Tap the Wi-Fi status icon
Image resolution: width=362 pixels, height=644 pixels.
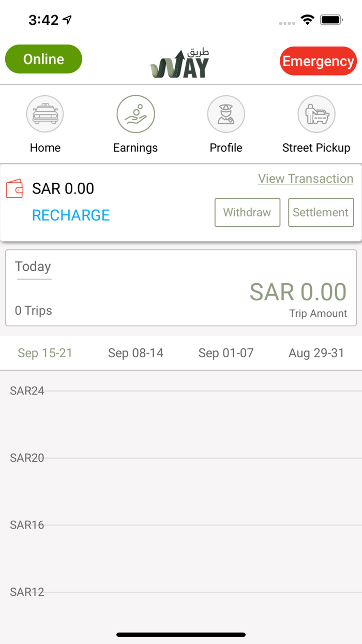308,20
